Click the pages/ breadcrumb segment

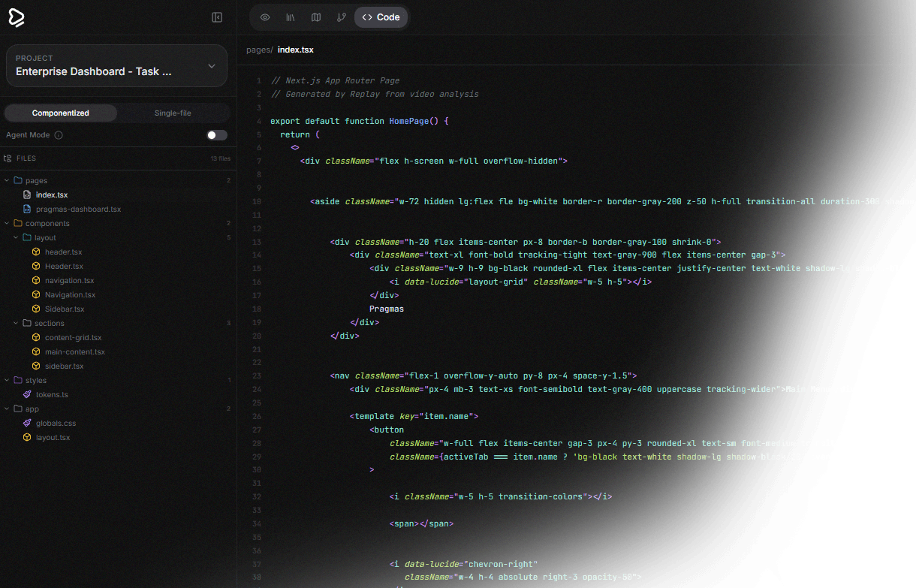259,50
